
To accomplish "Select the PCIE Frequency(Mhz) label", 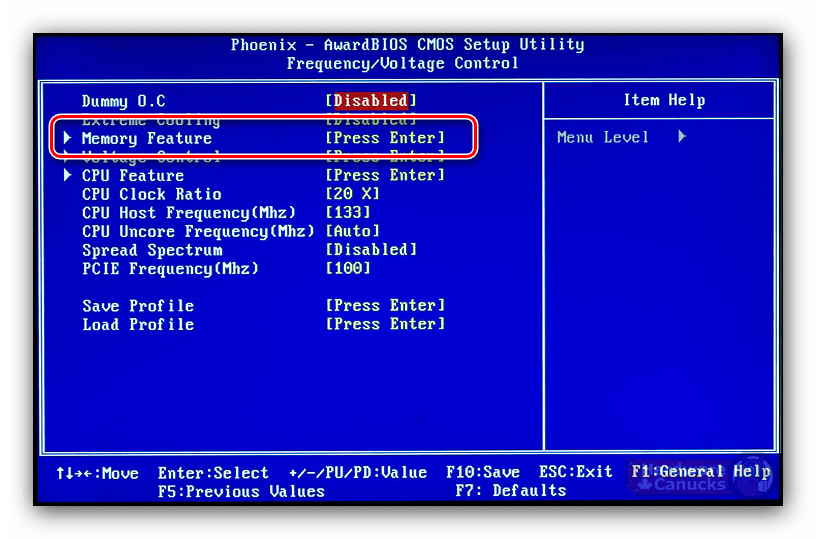I will [170, 269].
